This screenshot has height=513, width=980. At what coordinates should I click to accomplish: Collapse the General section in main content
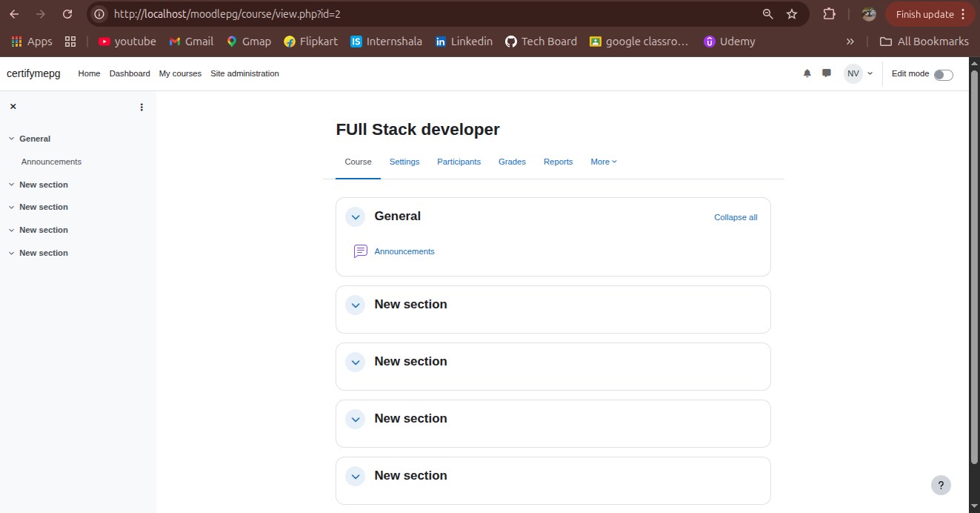click(x=356, y=216)
